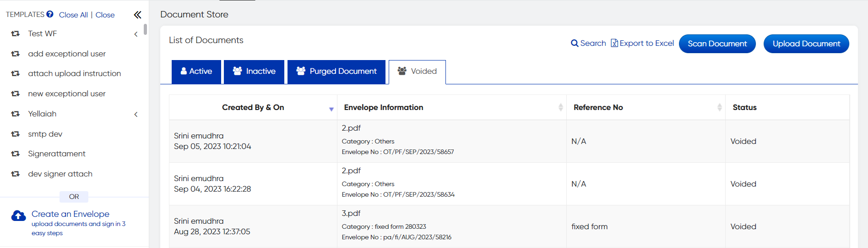
Task: Switch to the Active documents tab
Action: click(x=196, y=72)
